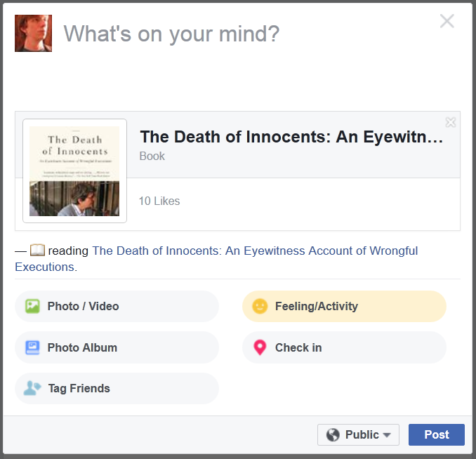
Task: Select the Check in option
Action: 344,347
